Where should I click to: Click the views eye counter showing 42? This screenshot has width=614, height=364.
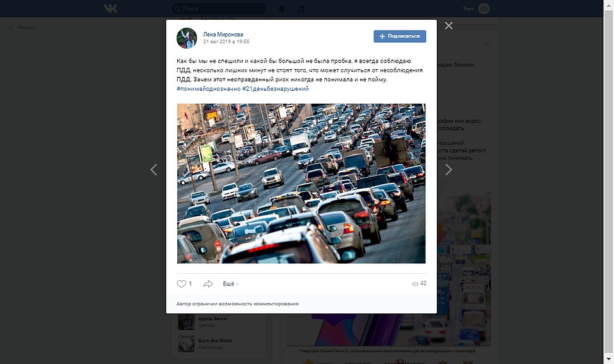(419, 283)
